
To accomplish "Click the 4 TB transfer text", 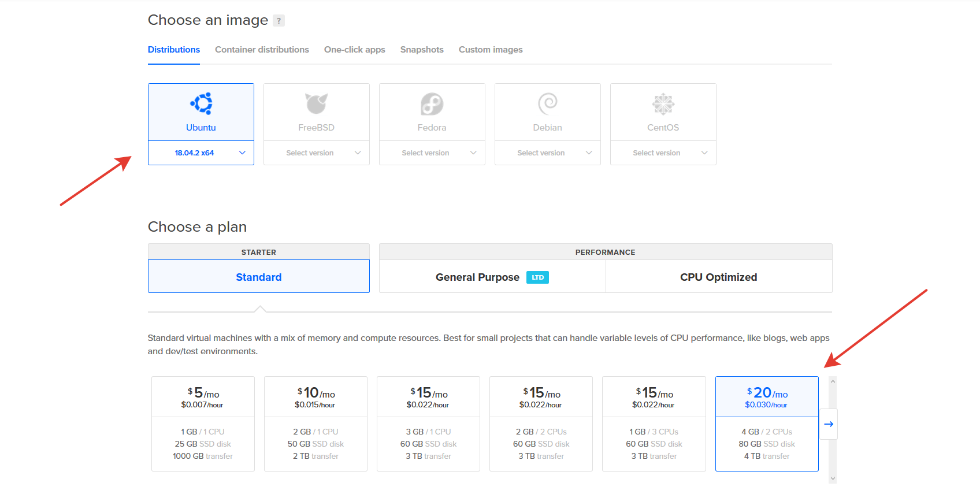I will pyautogui.click(x=767, y=456).
